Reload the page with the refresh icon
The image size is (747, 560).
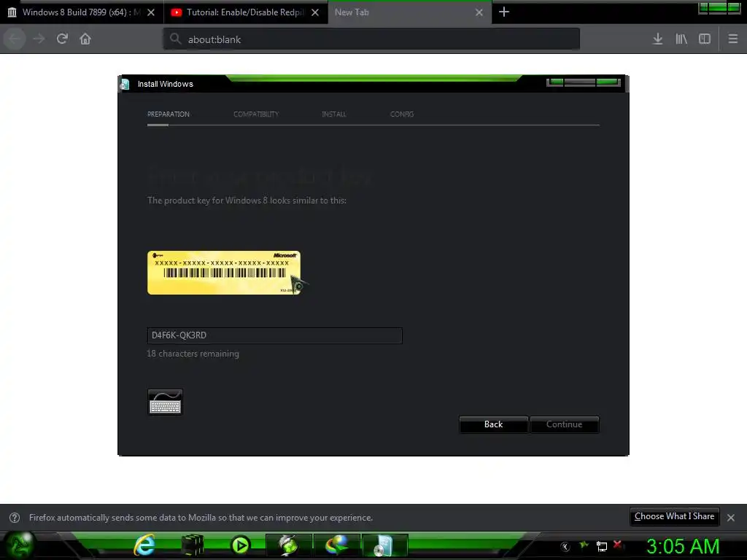click(62, 39)
